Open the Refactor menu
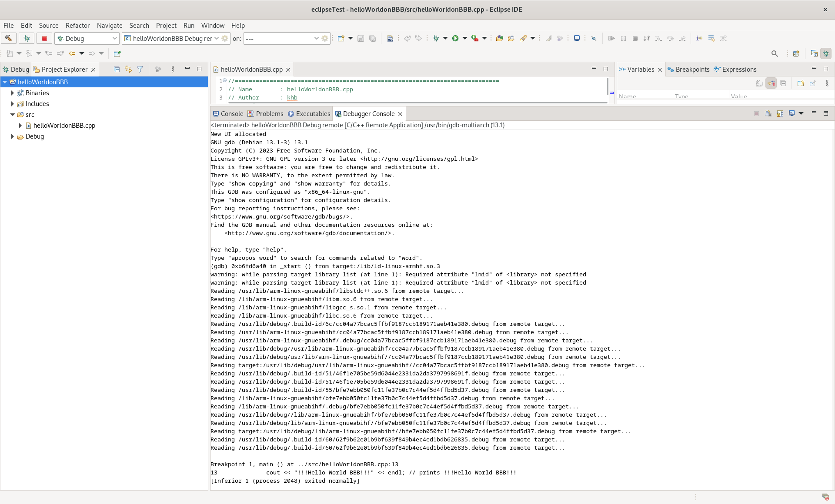 [x=77, y=25]
